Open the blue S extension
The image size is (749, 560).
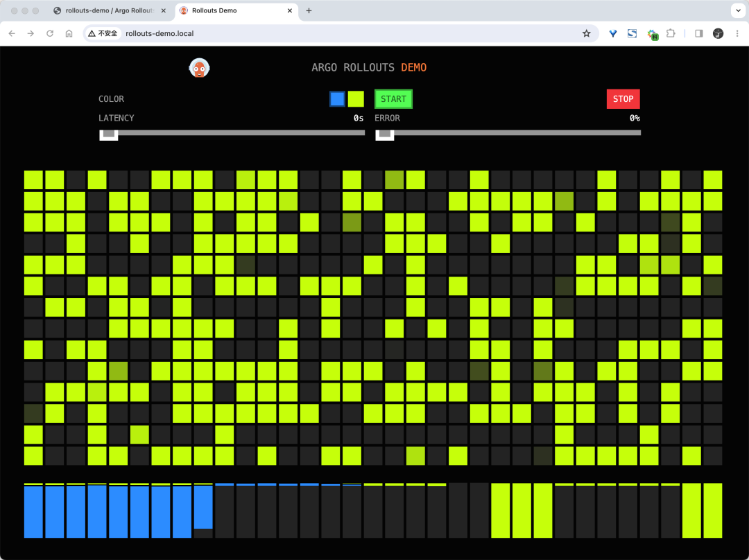[x=632, y=33]
